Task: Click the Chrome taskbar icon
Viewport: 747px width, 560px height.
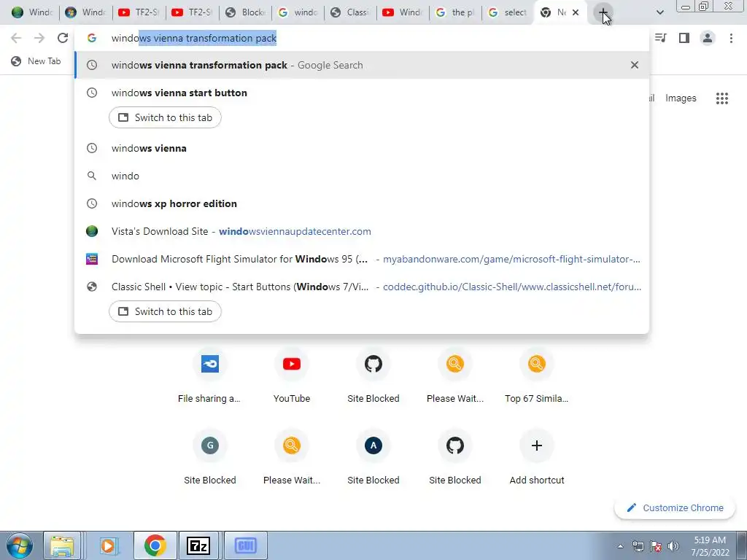Action: [155, 545]
